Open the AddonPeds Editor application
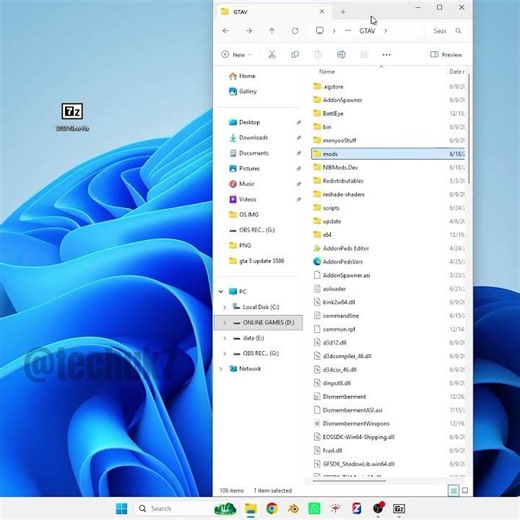The height and width of the screenshot is (520, 520). click(346, 248)
